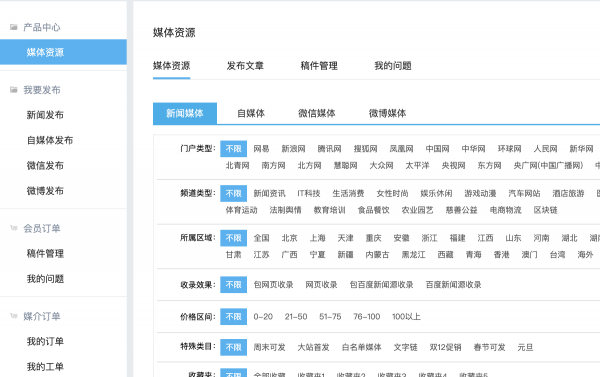Select 不限 in the 特殊类目 row
The image size is (600, 377).
pos(233,348)
